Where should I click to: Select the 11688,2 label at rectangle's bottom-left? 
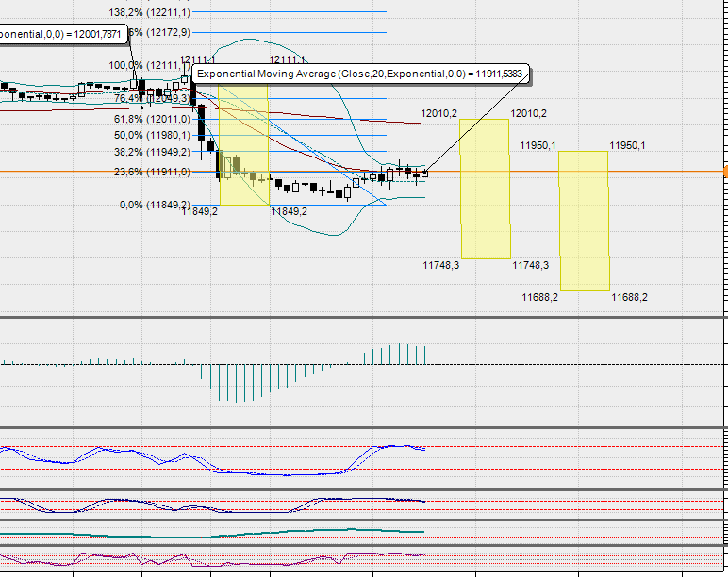540,297
